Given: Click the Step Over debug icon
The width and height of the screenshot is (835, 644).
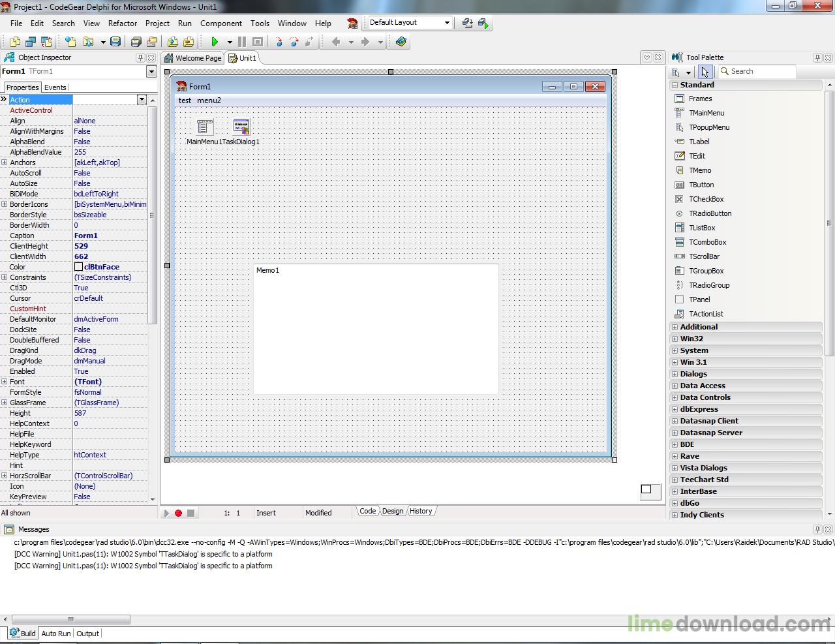Looking at the screenshot, I should click(x=294, y=42).
